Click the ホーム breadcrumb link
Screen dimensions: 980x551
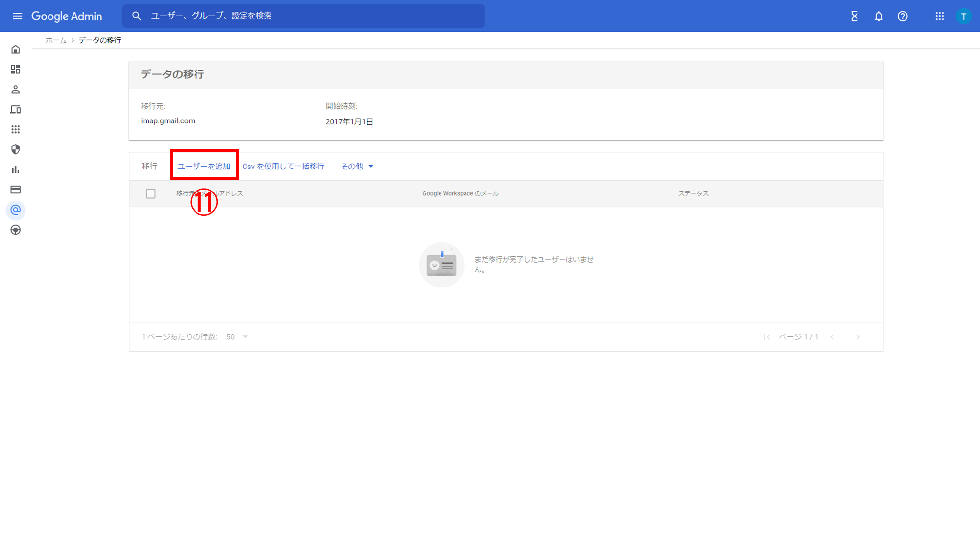point(56,40)
